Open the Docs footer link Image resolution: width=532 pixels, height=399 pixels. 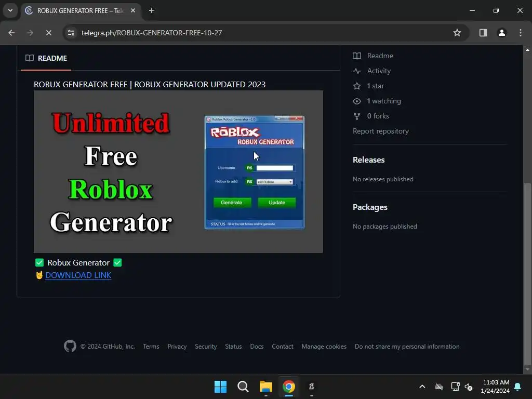257,347
